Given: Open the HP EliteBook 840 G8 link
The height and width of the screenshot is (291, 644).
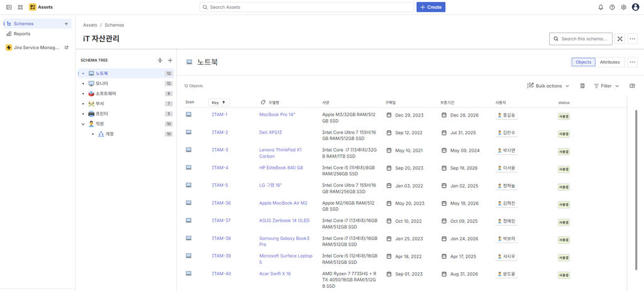Looking at the screenshot, I should [281, 168].
